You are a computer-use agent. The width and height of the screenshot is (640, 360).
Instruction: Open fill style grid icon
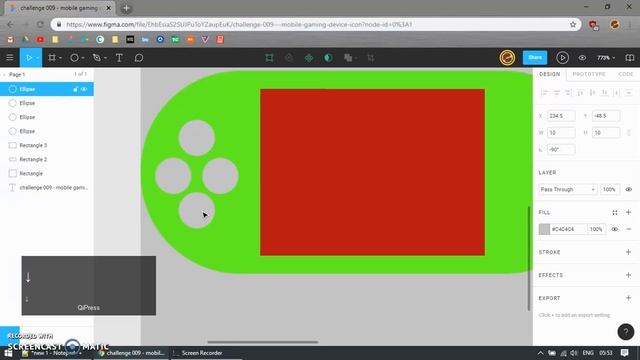615,212
